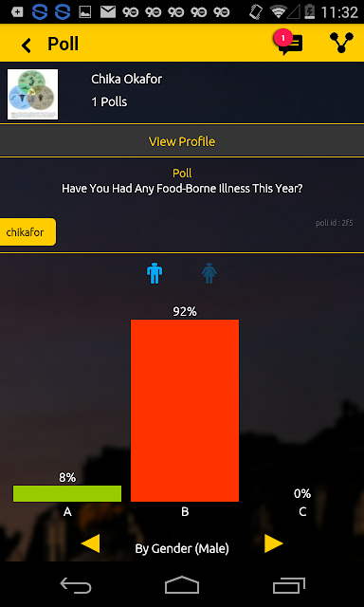Tap the poll question text
This screenshot has width=364, height=607.
point(182,189)
